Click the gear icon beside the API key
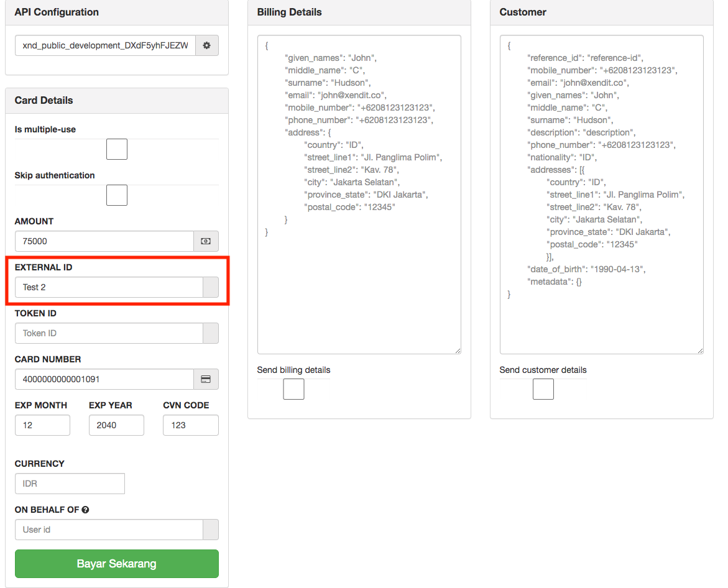Viewport: 728px width, 588px height. coord(206,45)
